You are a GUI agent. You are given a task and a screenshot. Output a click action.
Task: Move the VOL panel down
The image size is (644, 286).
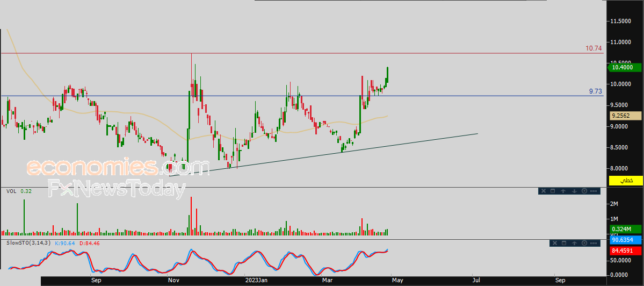(574, 191)
